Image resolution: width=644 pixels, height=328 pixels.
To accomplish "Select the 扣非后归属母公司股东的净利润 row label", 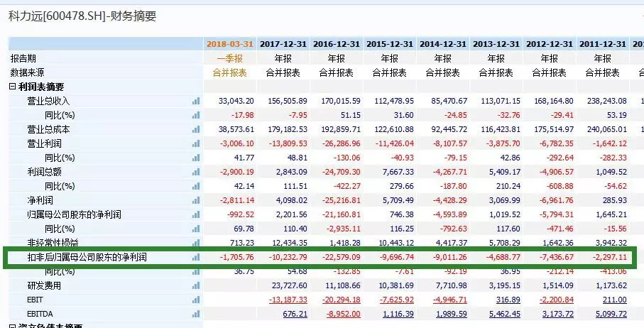I will (87, 258).
